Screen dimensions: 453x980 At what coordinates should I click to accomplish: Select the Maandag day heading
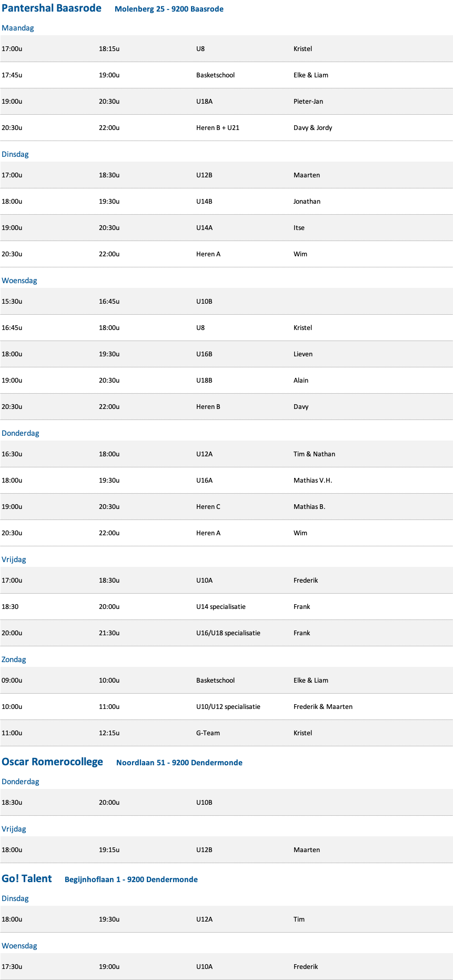(x=17, y=28)
